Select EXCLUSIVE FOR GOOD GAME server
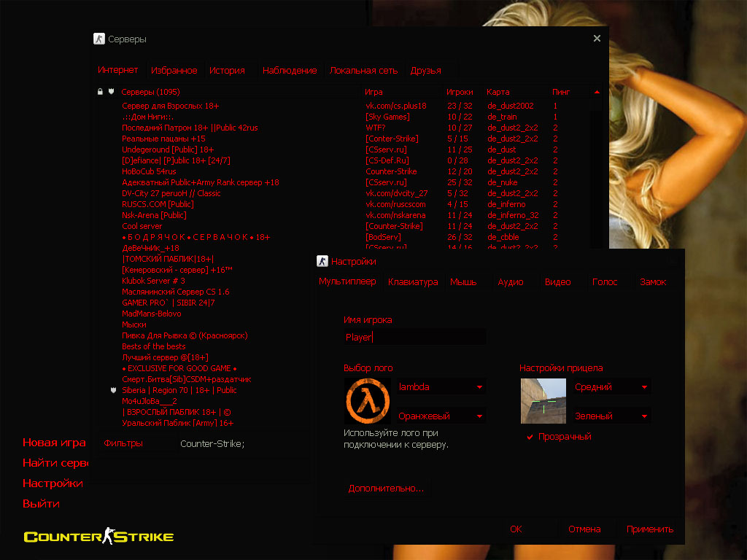The image size is (747, 560). (x=179, y=368)
